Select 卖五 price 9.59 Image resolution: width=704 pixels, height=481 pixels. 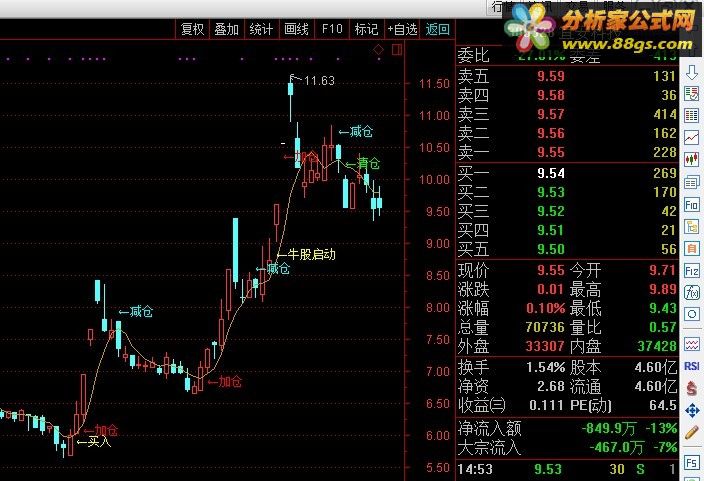(550, 76)
